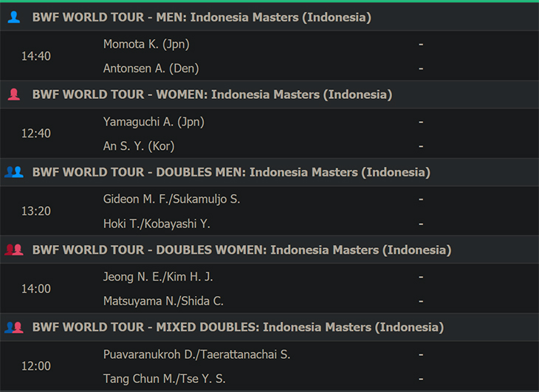The width and height of the screenshot is (539, 392).
Task: Open Mixed Doubles Indonesia Masters league header
Action: 238,327
